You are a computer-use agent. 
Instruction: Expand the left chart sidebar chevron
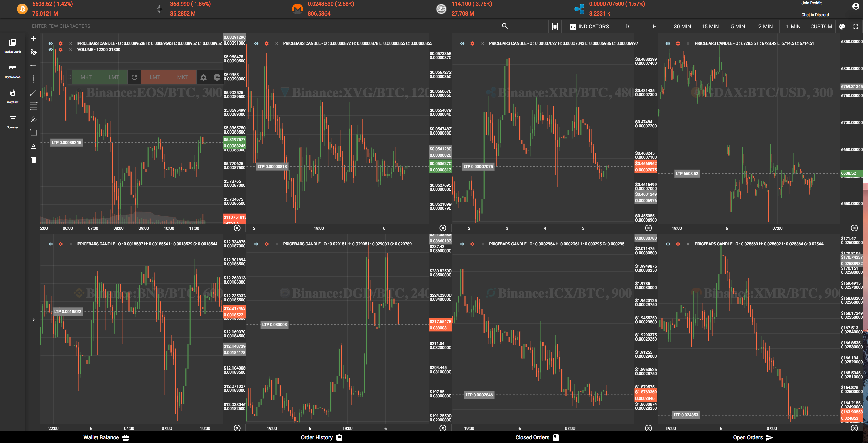click(33, 320)
